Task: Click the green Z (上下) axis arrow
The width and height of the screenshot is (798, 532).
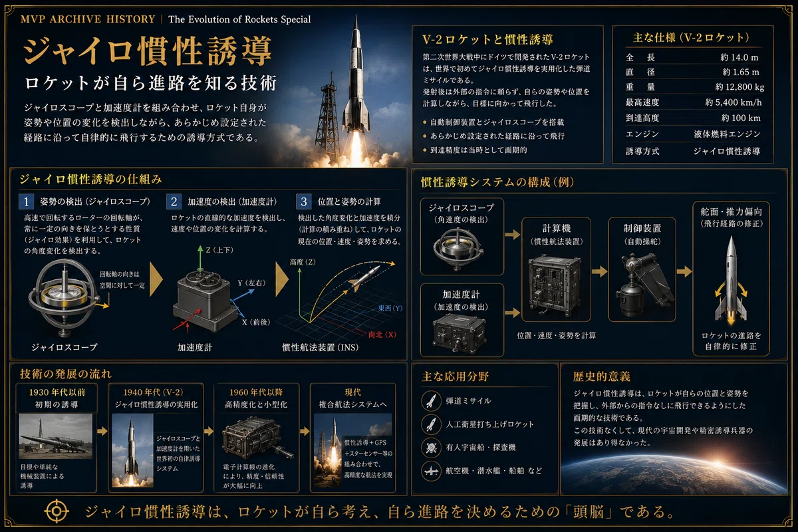Action: (199, 258)
